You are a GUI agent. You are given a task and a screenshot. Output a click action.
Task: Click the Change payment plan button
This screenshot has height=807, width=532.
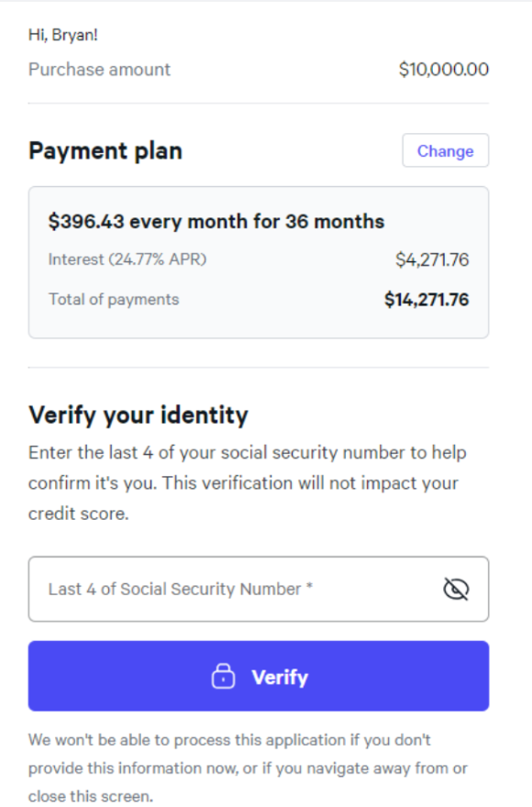446,150
